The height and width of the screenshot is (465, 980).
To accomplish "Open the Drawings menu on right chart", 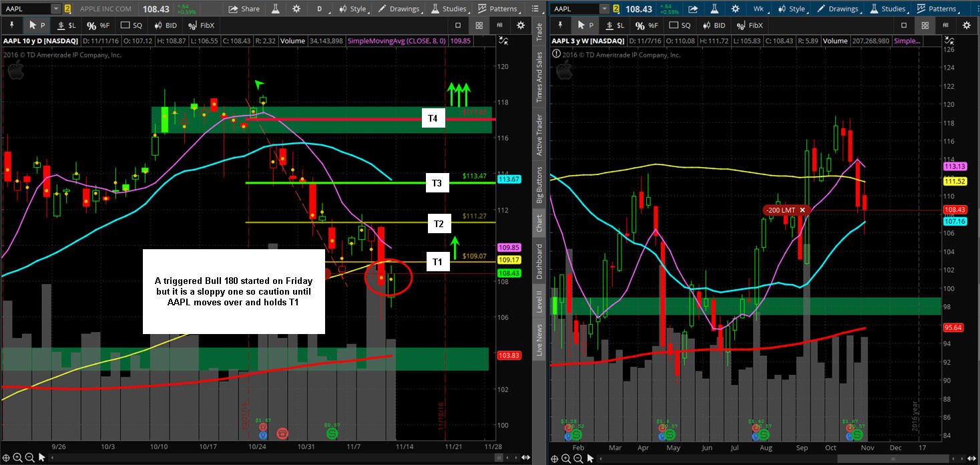I will pos(838,9).
